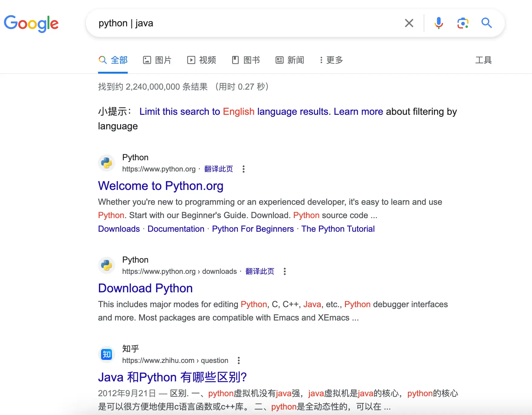The width and height of the screenshot is (532, 415).
Task: Click the Google logo
Action: point(31,24)
